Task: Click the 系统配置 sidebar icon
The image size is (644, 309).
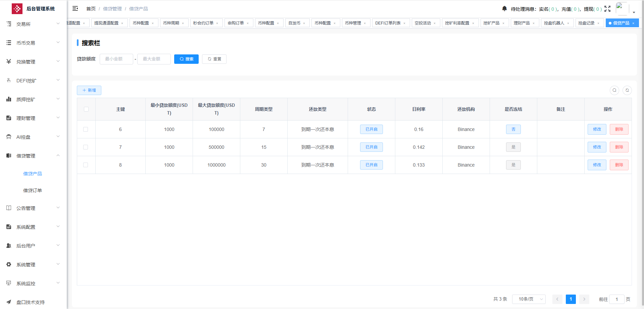Action: point(9,227)
